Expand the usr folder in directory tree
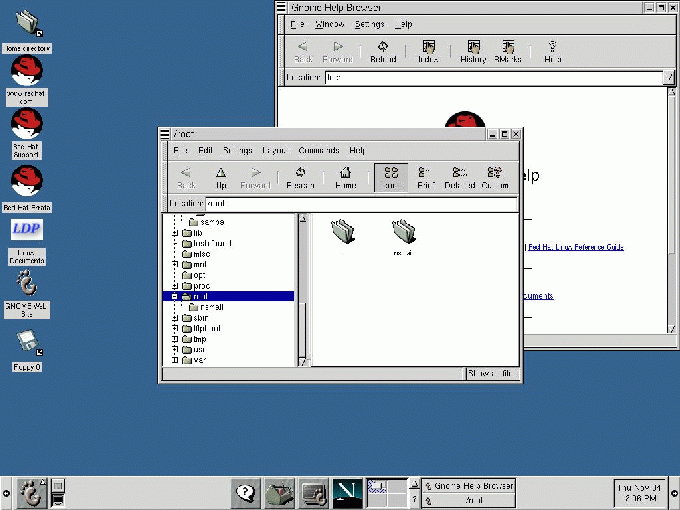680x510 pixels. point(175,350)
